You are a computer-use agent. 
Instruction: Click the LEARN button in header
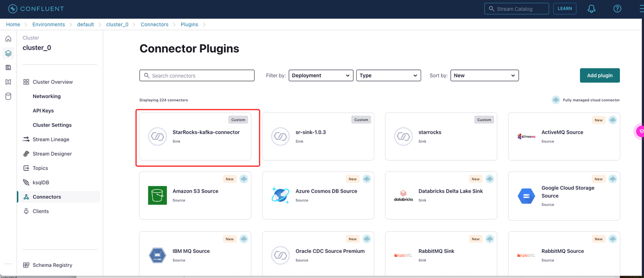(x=565, y=9)
